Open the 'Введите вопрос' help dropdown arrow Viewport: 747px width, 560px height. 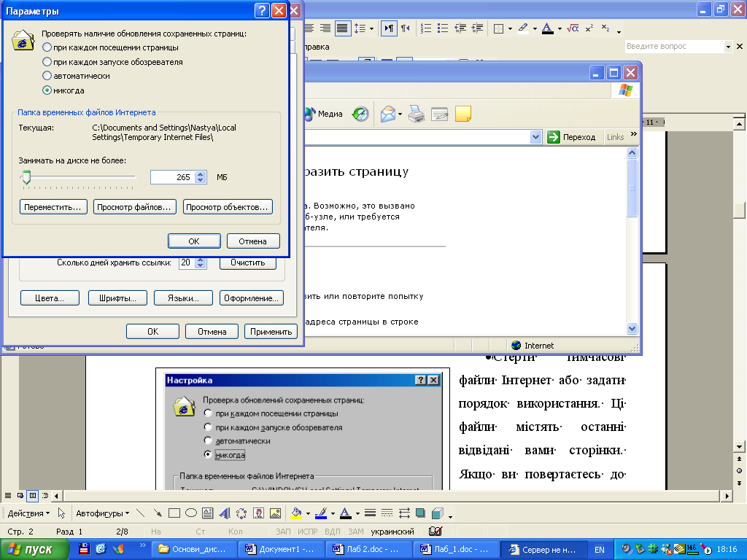click(x=728, y=46)
